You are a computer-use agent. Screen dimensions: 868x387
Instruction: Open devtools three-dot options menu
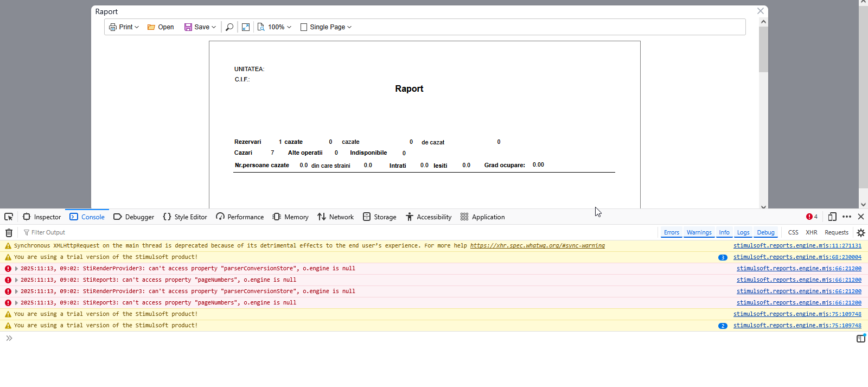point(846,217)
